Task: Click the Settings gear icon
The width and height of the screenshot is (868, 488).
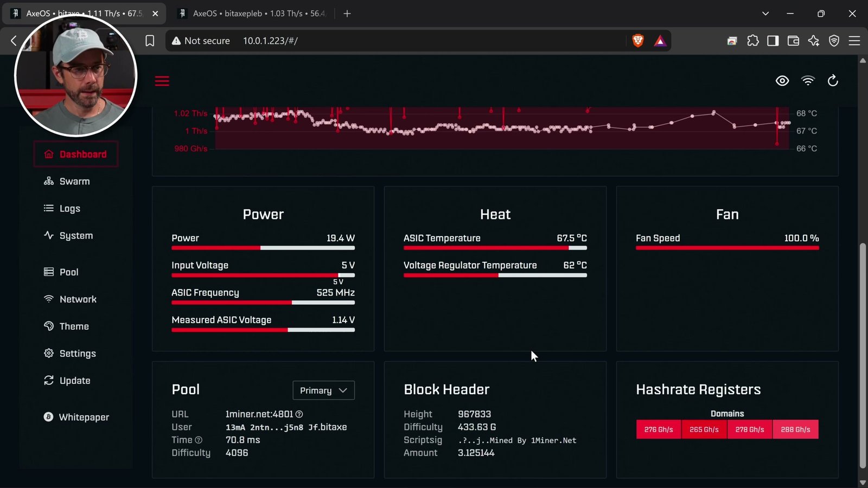Action: pos(49,353)
